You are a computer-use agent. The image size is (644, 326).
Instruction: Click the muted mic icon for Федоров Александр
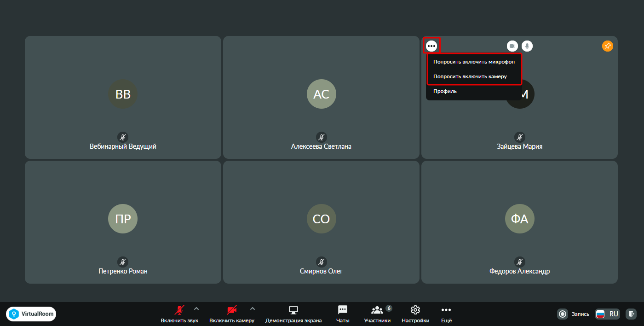[x=520, y=262]
